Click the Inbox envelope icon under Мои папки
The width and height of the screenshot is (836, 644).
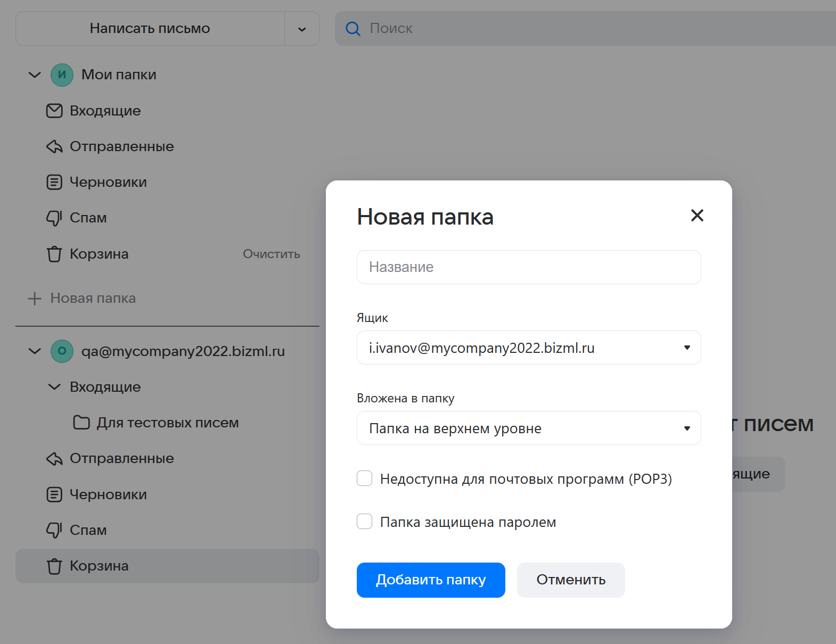tap(54, 111)
